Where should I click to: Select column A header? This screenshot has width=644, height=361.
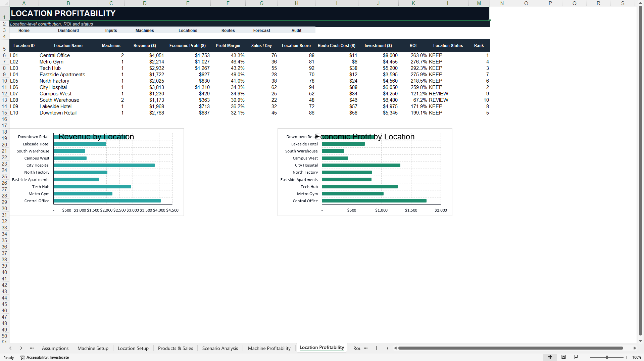click(x=24, y=3)
